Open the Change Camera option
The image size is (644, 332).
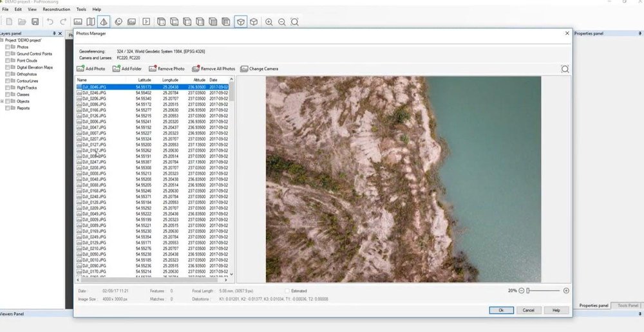coord(259,69)
